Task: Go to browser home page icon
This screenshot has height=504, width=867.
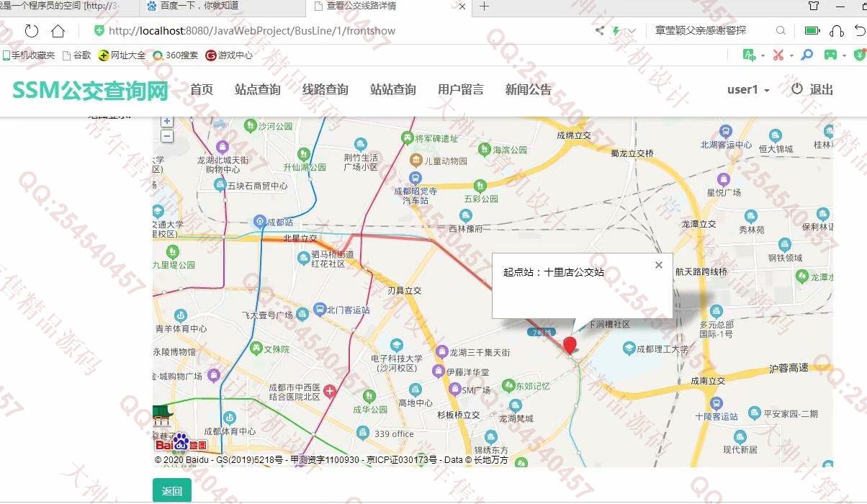Action: [x=58, y=31]
